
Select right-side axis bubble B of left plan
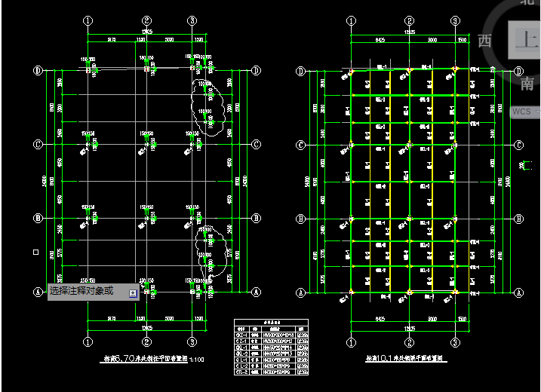click(x=256, y=218)
